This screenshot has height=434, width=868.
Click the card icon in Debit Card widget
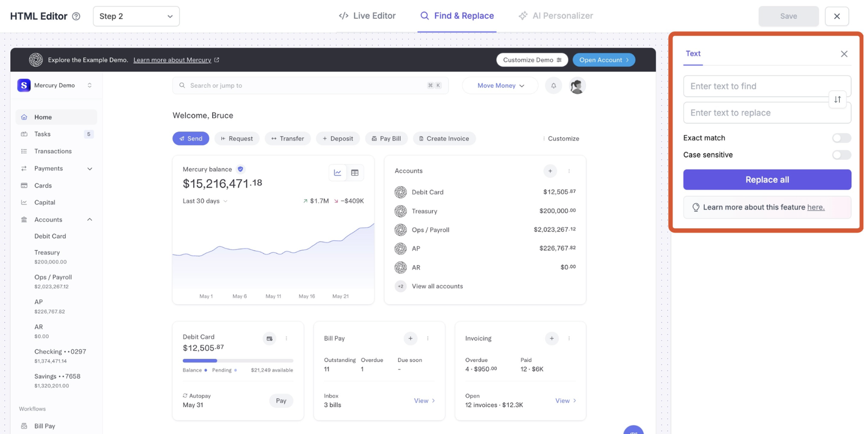[269, 339]
